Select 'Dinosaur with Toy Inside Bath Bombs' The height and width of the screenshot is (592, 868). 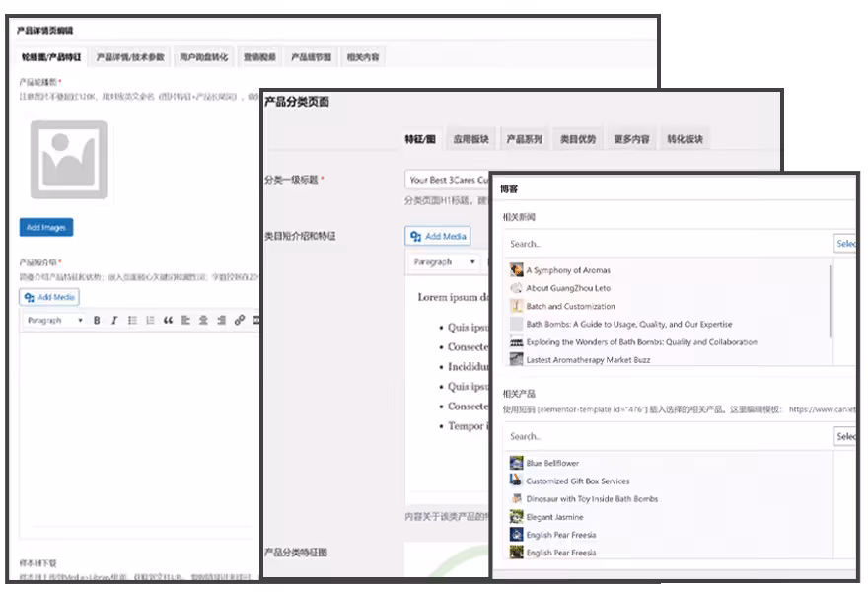click(592, 499)
